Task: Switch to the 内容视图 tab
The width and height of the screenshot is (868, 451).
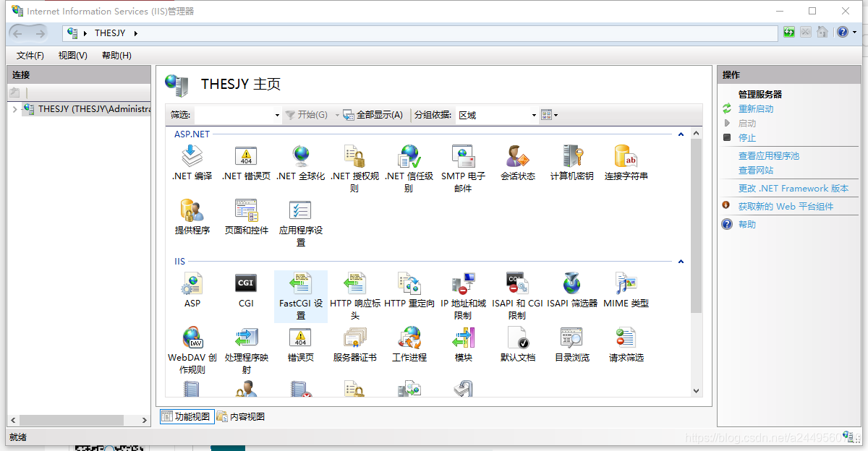Action: (241, 416)
